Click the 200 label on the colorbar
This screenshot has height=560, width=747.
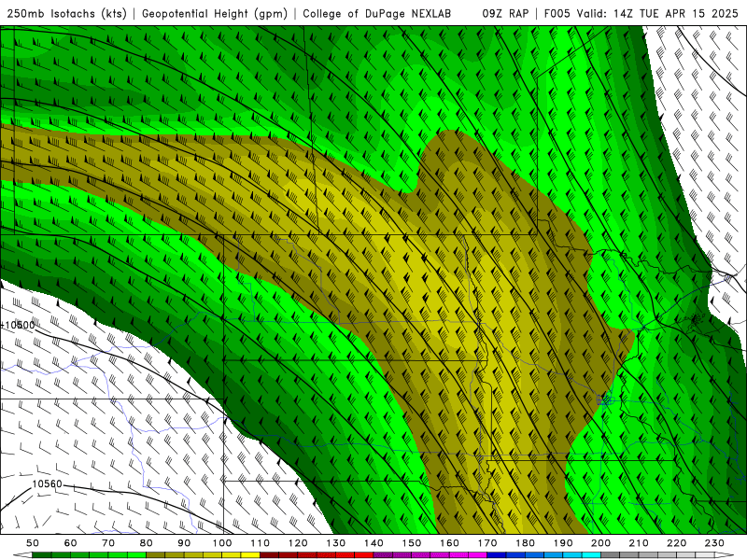(600, 543)
